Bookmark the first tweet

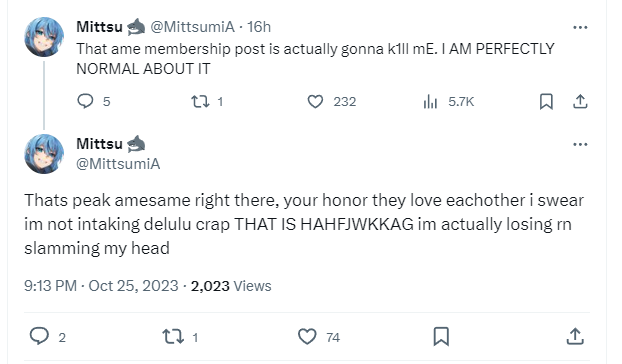(x=546, y=102)
